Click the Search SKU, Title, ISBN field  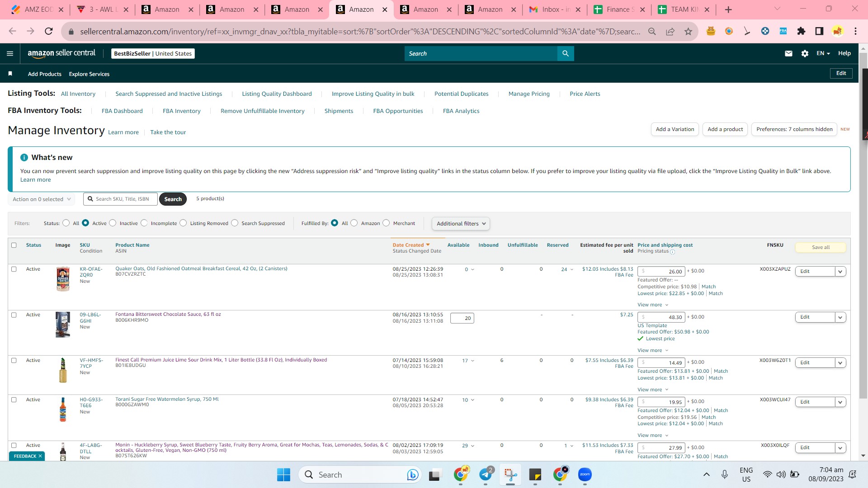pos(120,199)
